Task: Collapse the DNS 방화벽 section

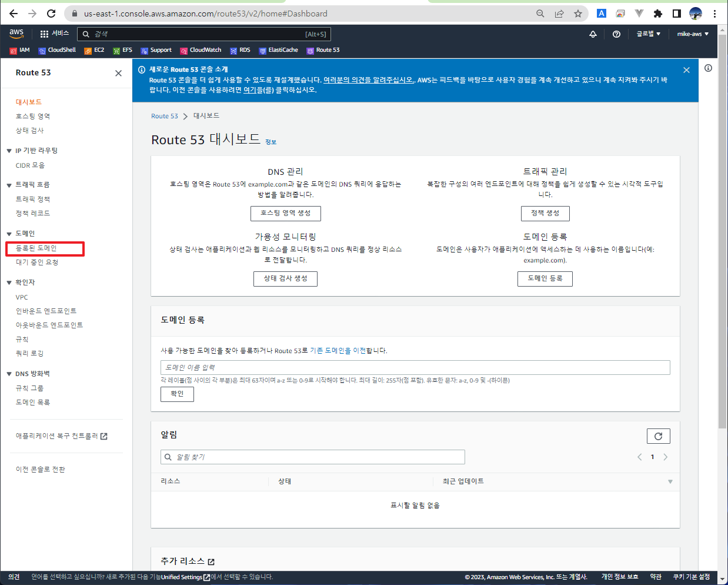Action: click(x=9, y=374)
